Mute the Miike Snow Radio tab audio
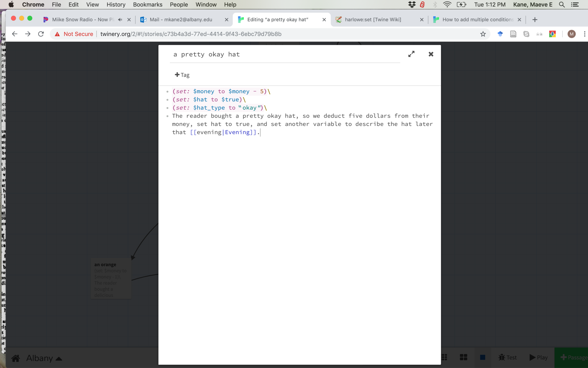Viewport: 588px width, 368px height. 120,20
